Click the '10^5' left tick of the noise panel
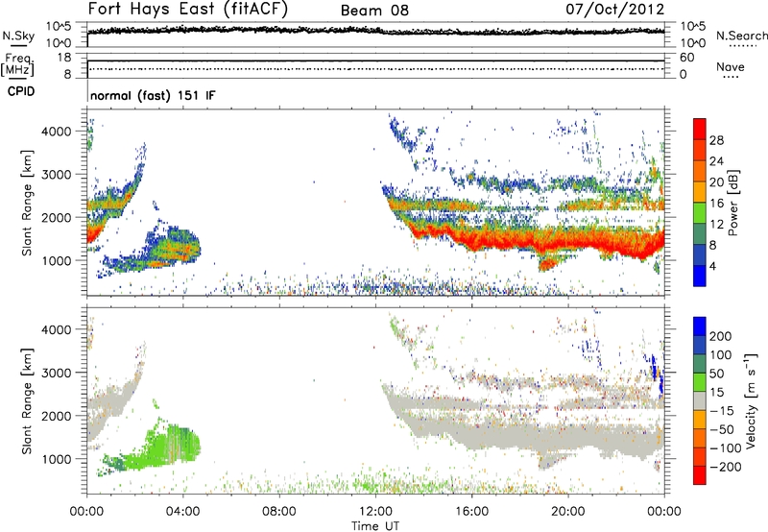This screenshot has width=768, height=532. pos(59,27)
